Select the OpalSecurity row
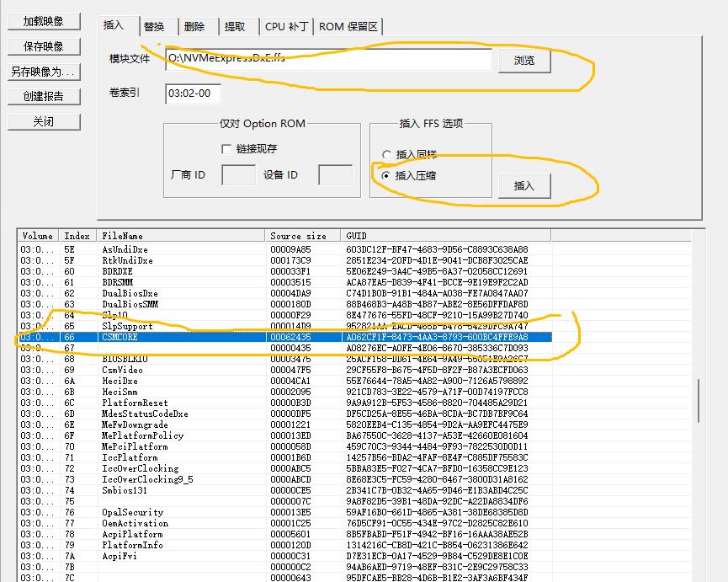Image resolution: width=728 pixels, height=582 pixels. tap(285, 512)
